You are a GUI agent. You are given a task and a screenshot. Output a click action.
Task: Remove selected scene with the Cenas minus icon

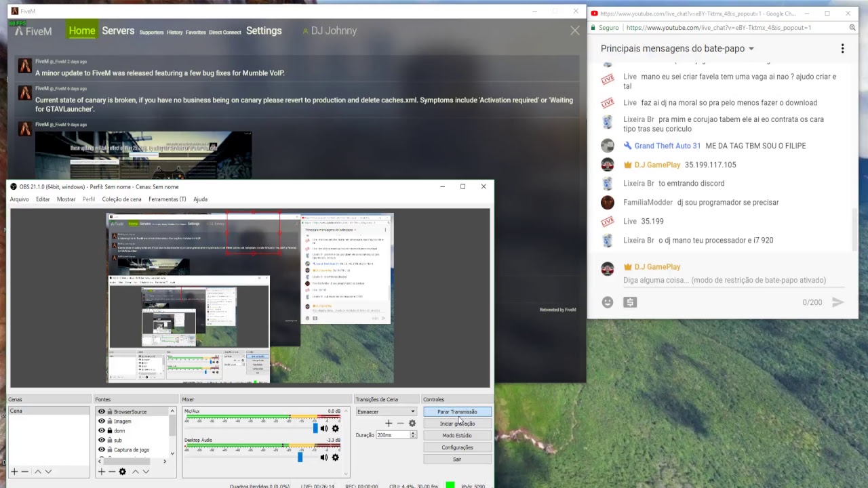(x=25, y=471)
